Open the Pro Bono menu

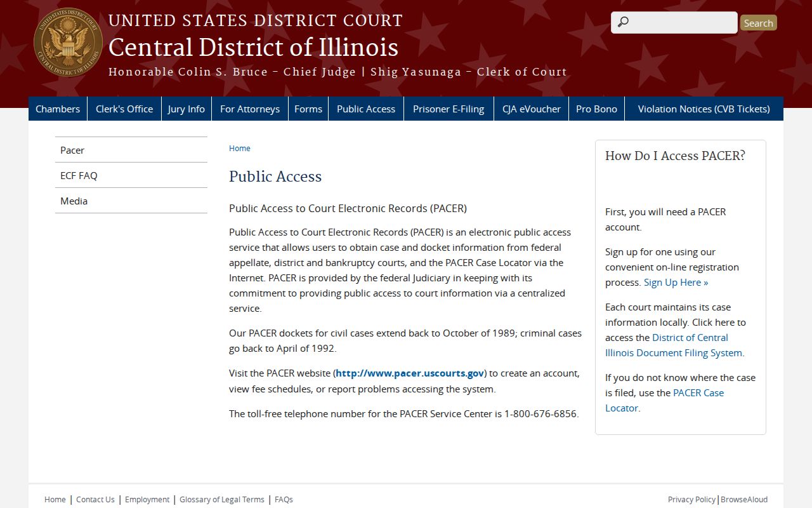coord(596,109)
